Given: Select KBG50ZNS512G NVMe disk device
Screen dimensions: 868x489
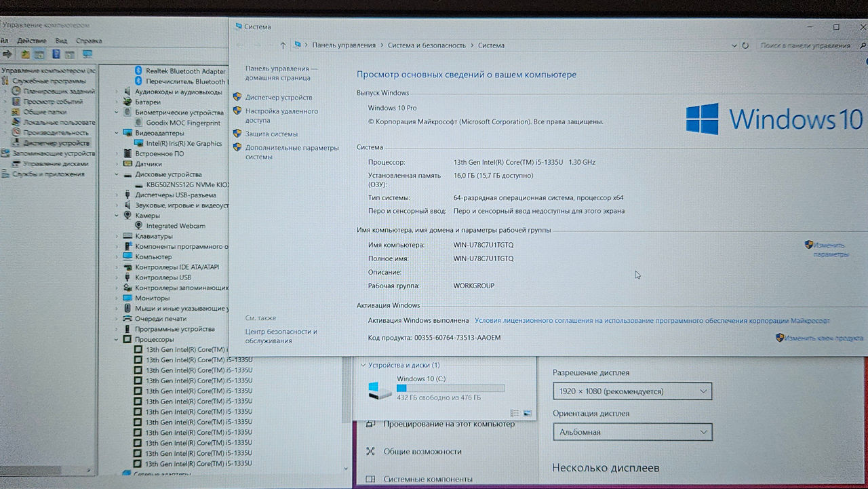Looking at the screenshot, I should 188,184.
